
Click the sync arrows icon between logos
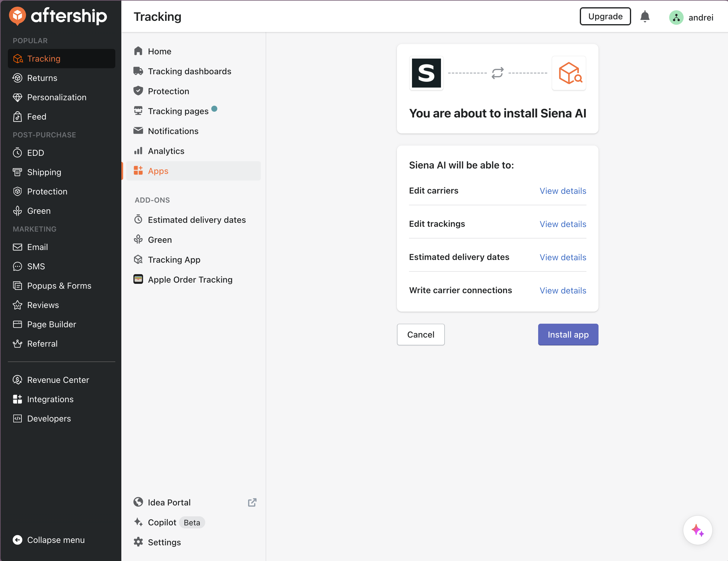tap(497, 73)
